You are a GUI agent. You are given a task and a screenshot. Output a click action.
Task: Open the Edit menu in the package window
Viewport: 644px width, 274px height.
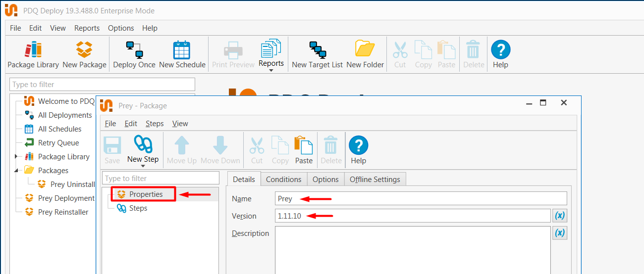click(x=131, y=124)
